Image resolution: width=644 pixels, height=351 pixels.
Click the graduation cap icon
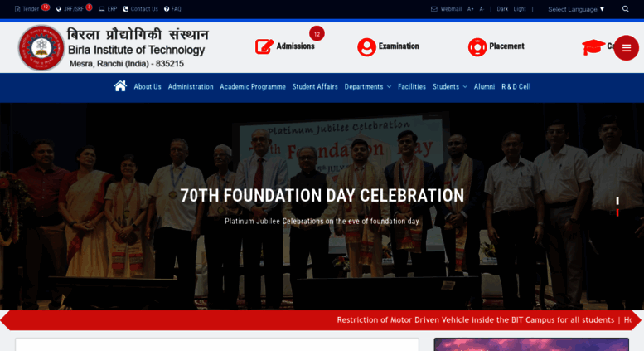coord(593,46)
